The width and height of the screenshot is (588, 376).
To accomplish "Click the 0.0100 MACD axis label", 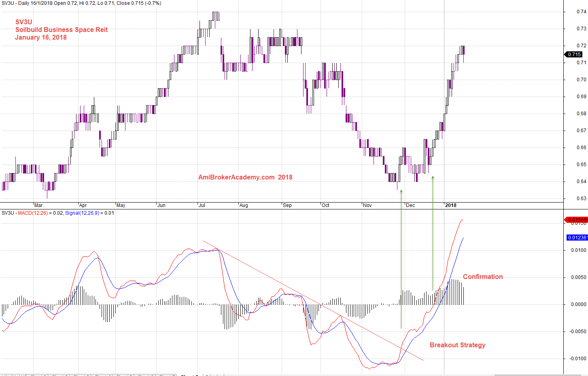I will (x=578, y=250).
